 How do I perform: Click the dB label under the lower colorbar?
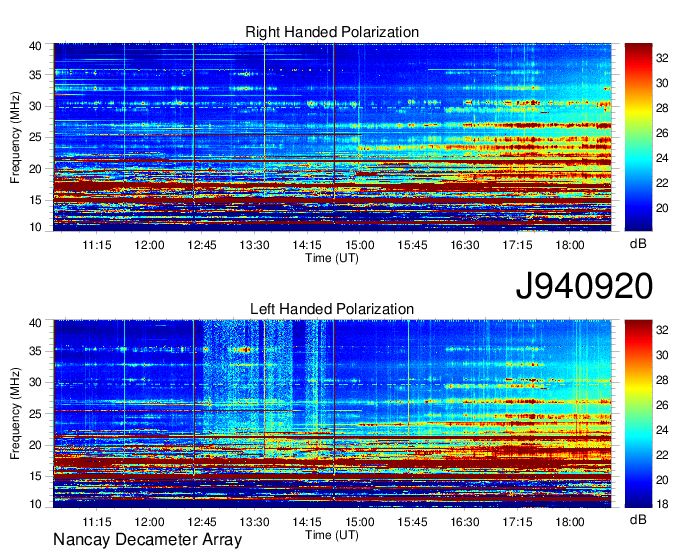638,519
